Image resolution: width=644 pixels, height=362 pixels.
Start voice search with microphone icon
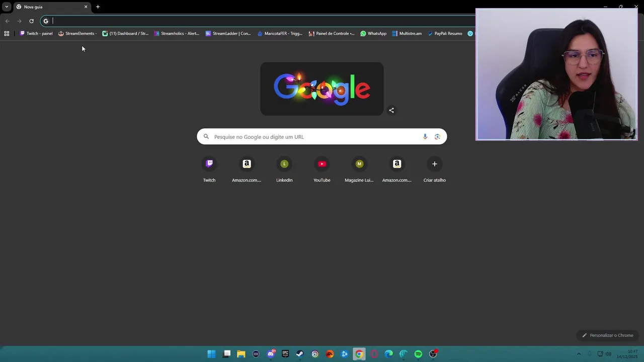pyautogui.click(x=425, y=137)
